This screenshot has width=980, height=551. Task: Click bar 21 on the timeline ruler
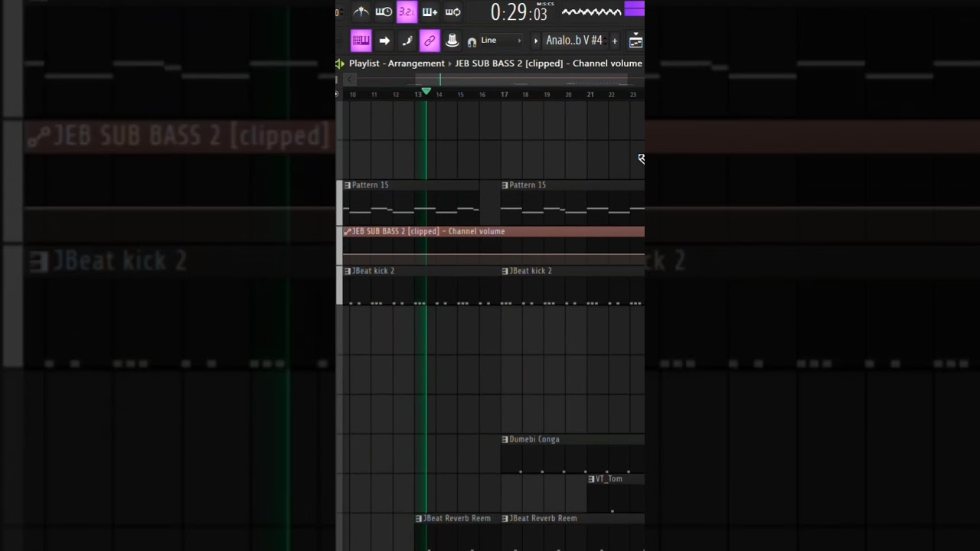(590, 95)
